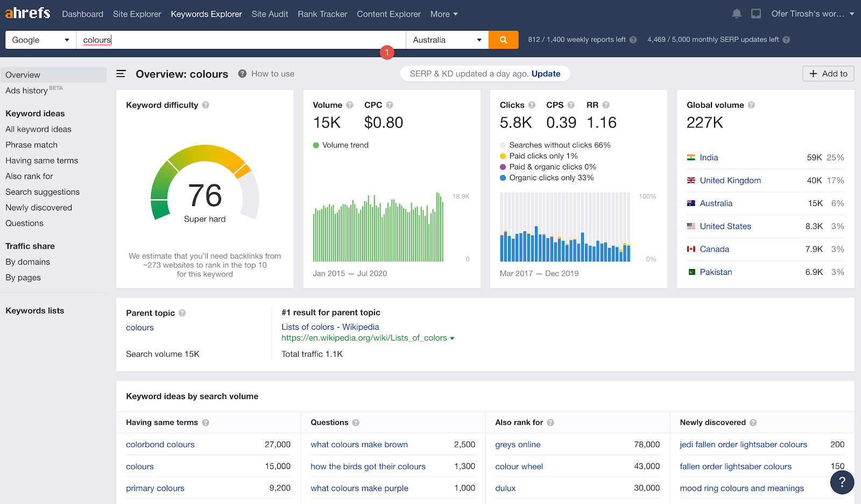Screen dimensions: 861x504
Task: Click the orange search magnifier button
Action: [x=504, y=40]
